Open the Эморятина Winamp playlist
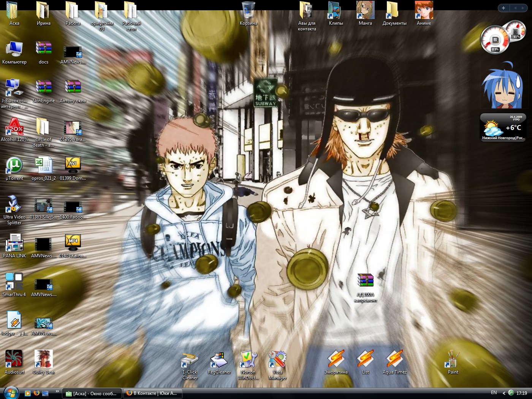Image resolution: width=532 pixels, height=399 pixels. coord(336,359)
